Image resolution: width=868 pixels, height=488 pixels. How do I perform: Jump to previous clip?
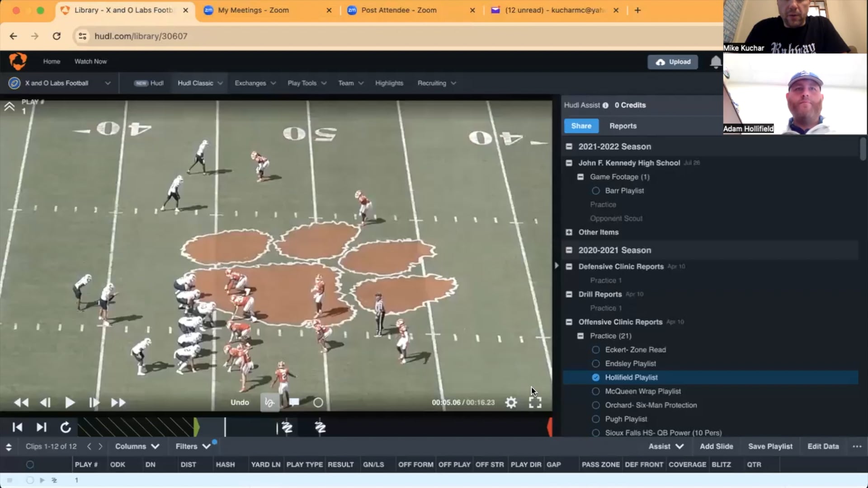(17, 427)
